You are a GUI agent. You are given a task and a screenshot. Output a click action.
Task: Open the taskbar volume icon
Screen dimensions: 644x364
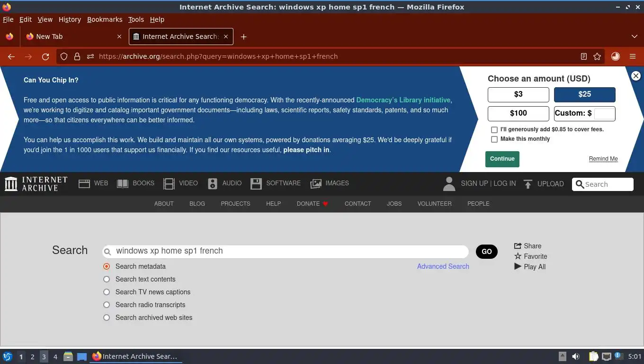pos(576,356)
